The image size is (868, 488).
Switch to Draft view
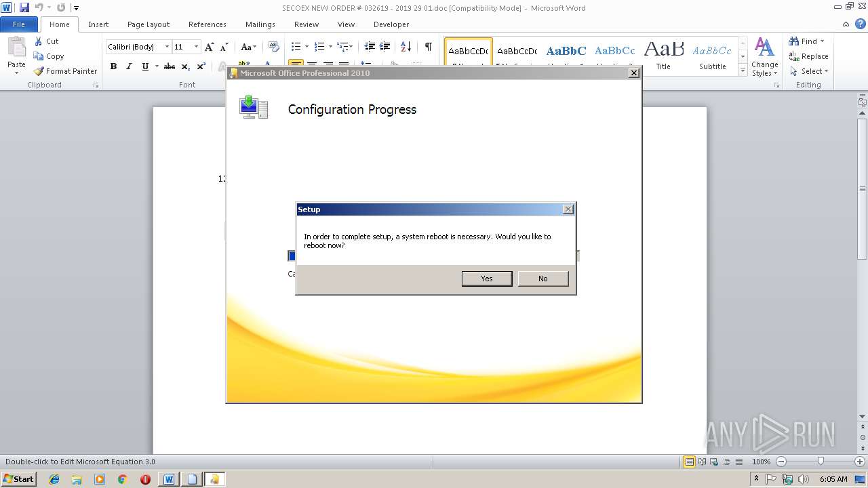pyautogui.click(x=738, y=462)
